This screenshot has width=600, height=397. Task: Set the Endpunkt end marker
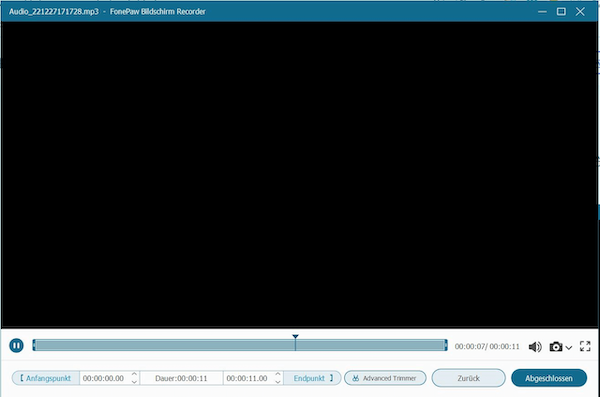pos(313,378)
